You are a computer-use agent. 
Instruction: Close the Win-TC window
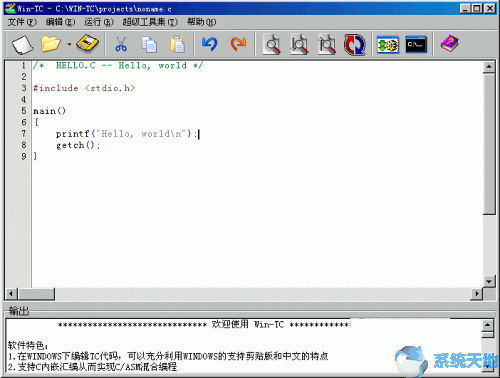(x=489, y=8)
